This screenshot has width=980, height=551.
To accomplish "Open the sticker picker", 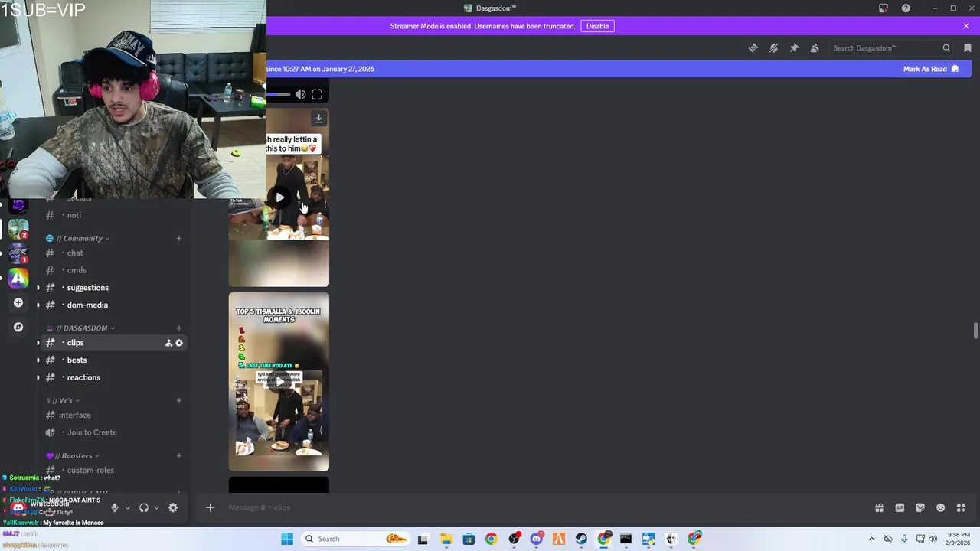I will click(920, 507).
